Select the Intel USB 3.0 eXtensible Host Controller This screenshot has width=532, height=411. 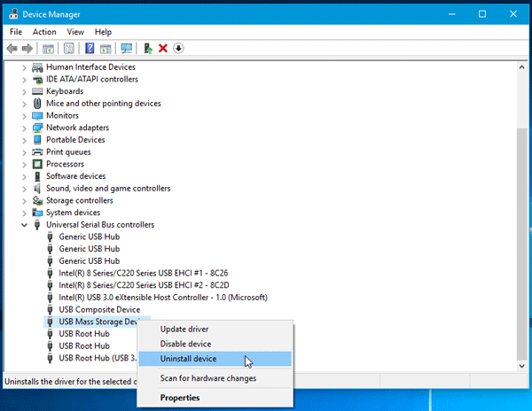coord(162,298)
